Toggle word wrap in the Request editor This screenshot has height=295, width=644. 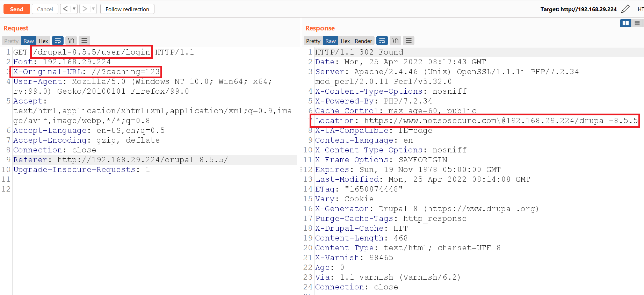(x=58, y=41)
